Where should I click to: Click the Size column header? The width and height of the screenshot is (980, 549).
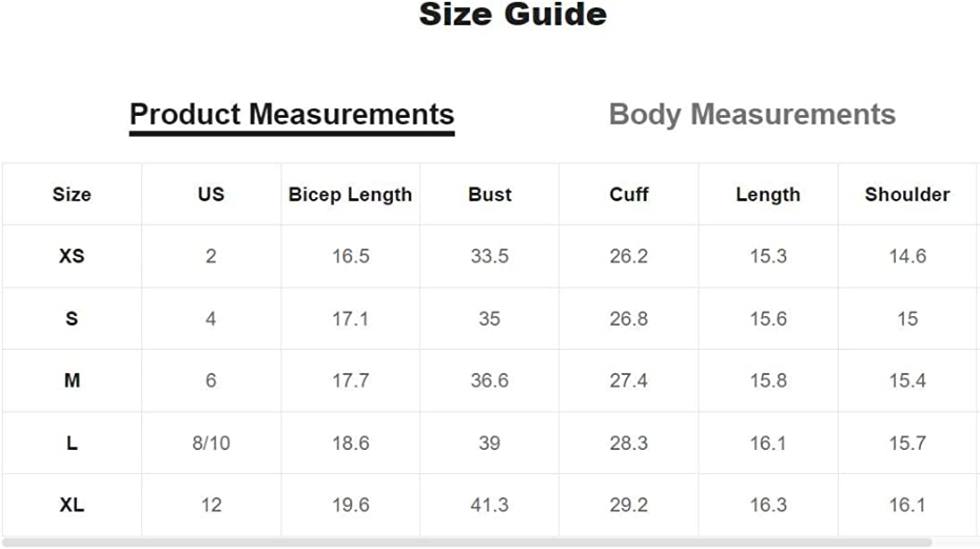click(71, 195)
